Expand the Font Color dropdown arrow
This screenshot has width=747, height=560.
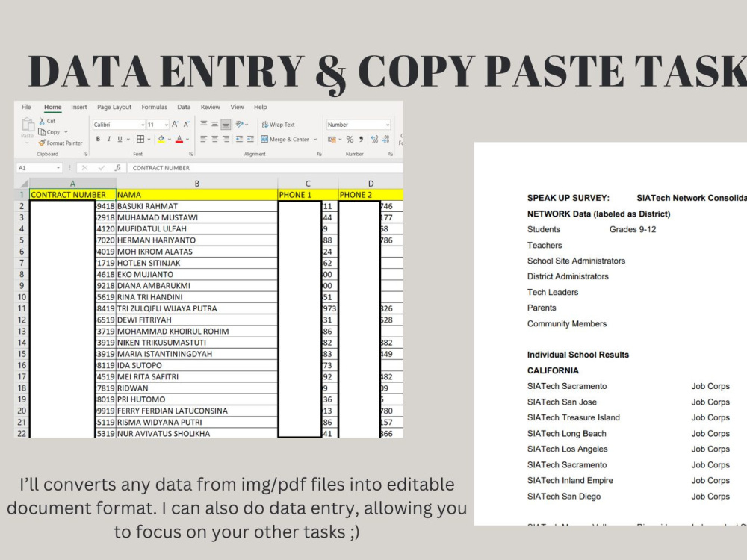[187, 140]
